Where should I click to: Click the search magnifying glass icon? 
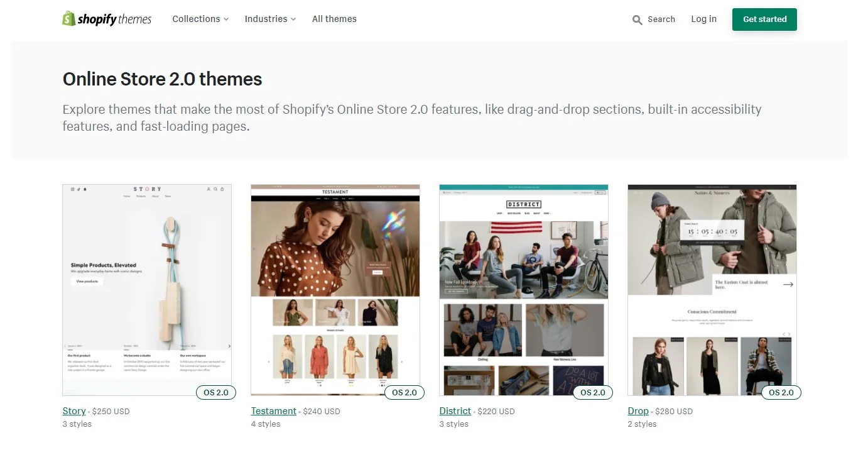636,19
